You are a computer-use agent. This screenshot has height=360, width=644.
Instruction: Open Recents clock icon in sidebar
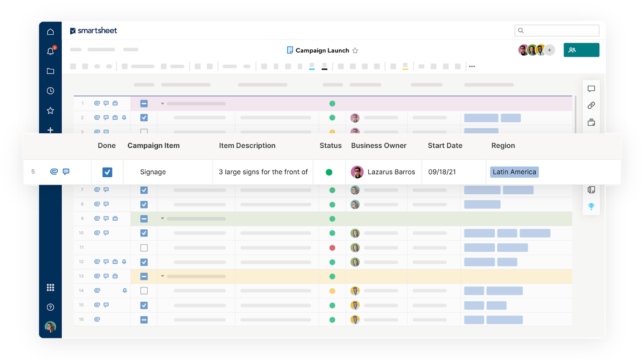click(50, 91)
